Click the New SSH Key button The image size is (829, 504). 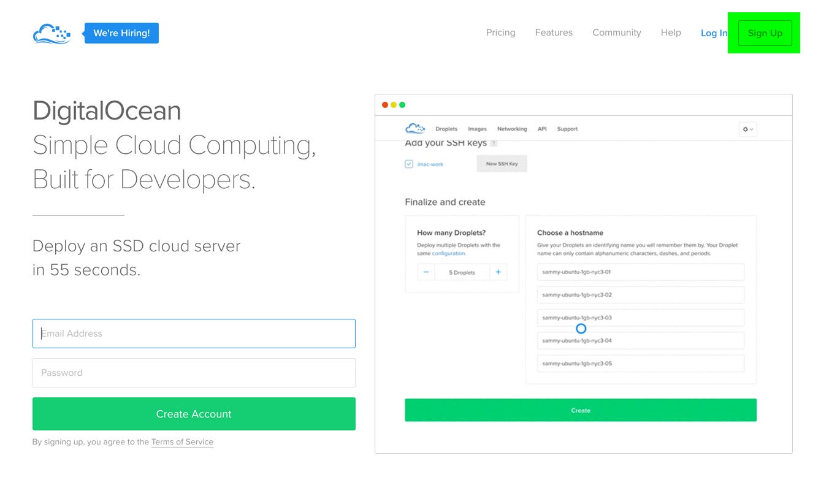click(x=502, y=164)
